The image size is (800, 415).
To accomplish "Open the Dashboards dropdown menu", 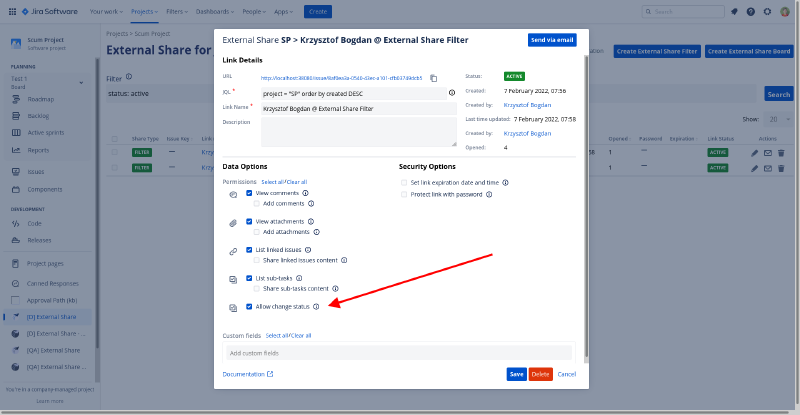I will click(215, 11).
